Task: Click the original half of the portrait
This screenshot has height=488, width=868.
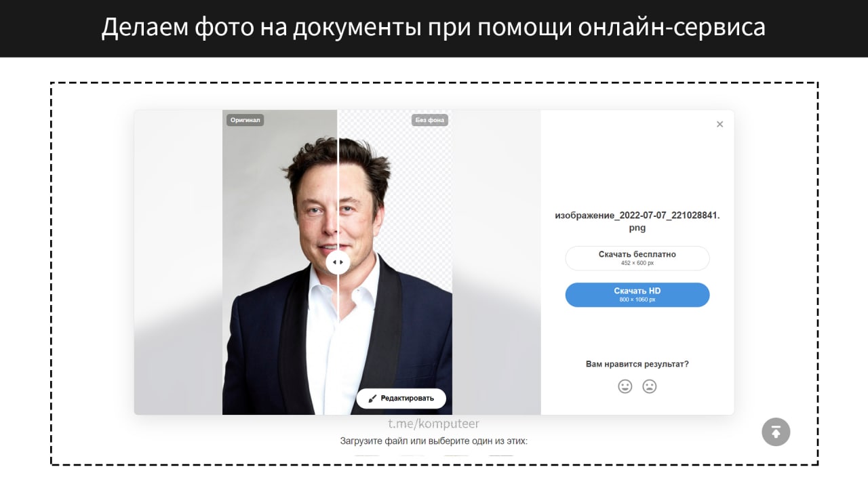Action: 279,271
